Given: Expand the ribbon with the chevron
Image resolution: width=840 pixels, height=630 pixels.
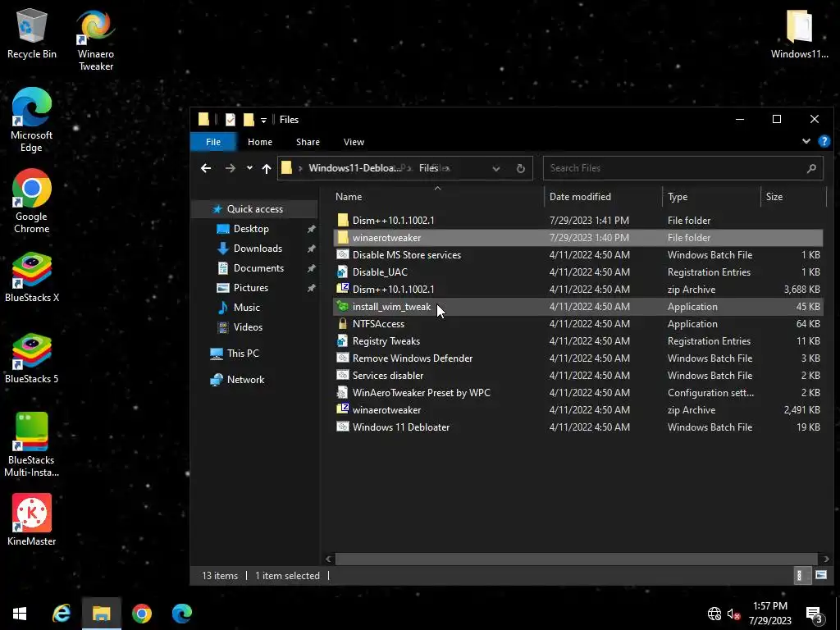Looking at the screenshot, I should pos(806,141).
